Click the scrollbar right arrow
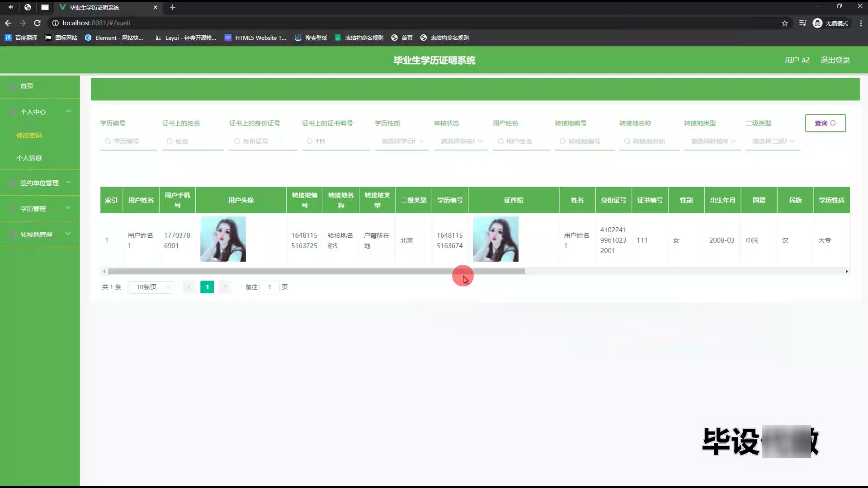This screenshot has height=488, width=868. [847, 272]
